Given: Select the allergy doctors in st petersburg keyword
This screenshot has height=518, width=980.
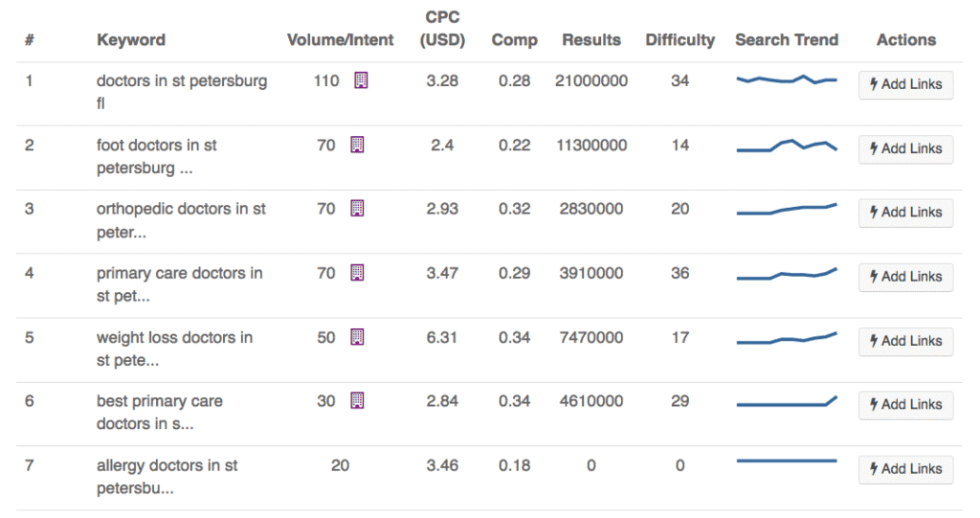Looking at the screenshot, I should [x=167, y=477].
